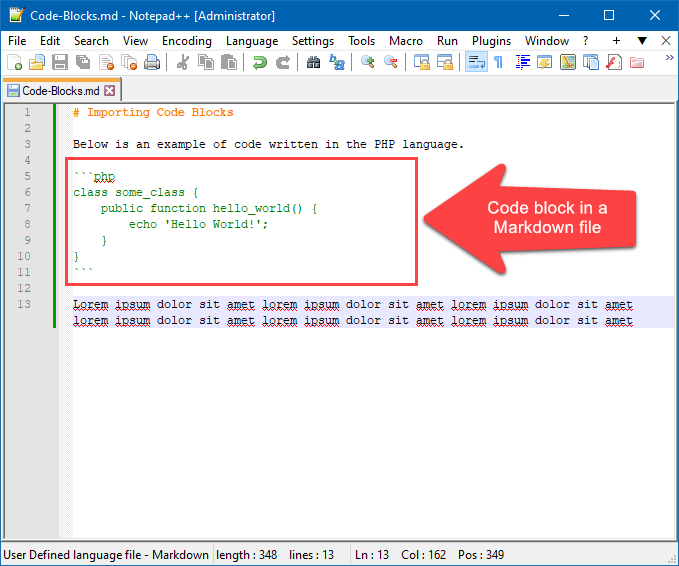This screenshot has width=679, height=566.
Task: Close the current document via toolbar Close icon
Action: 106,62
